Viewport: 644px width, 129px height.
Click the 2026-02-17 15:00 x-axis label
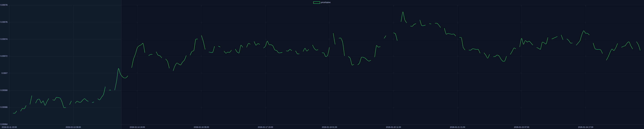(265, 127)
